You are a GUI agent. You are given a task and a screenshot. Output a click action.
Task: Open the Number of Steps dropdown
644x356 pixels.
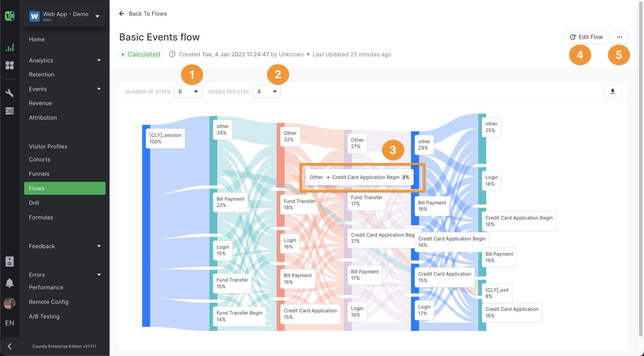pos(188,91)
